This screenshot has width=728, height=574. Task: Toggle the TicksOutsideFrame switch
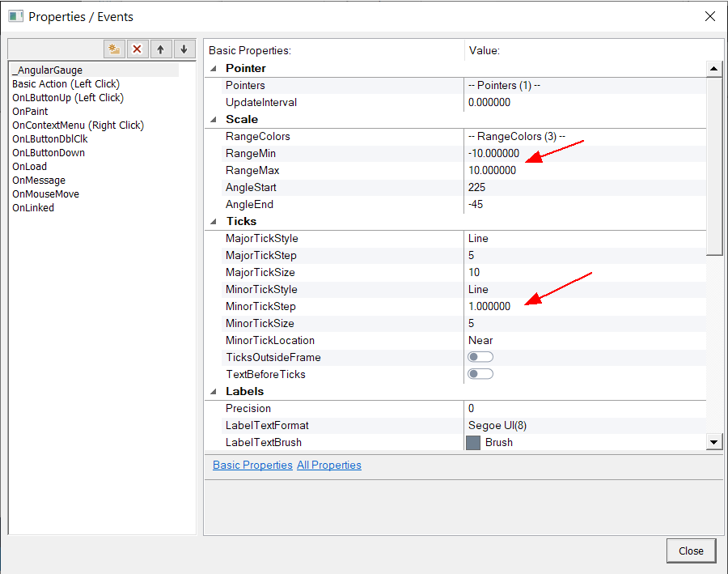click(x=480, y=357)
